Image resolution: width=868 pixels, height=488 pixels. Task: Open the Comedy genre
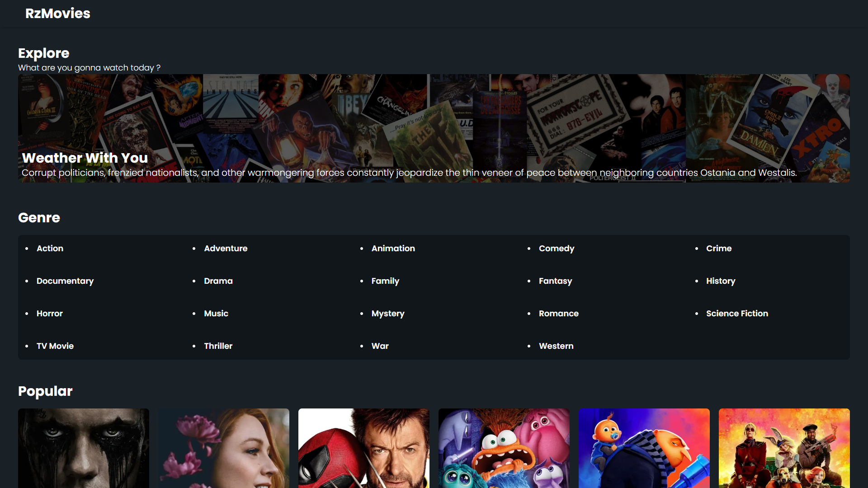tap(557, 248)
